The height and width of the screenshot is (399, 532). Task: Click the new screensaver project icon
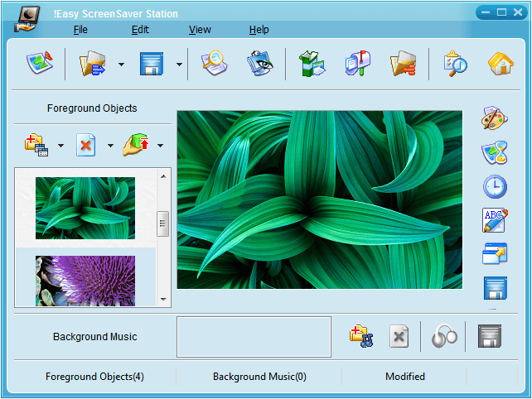pos(40,63)
